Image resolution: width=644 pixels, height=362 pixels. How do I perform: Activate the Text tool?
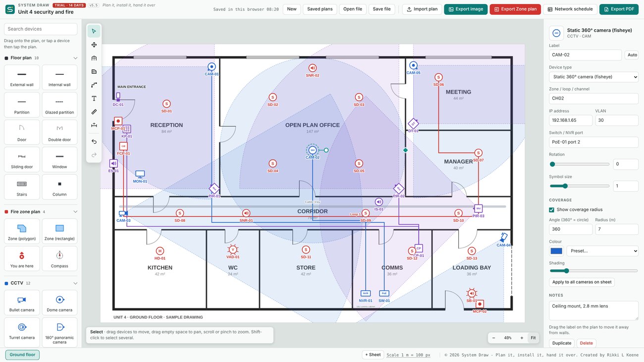[x=94, y=99]
